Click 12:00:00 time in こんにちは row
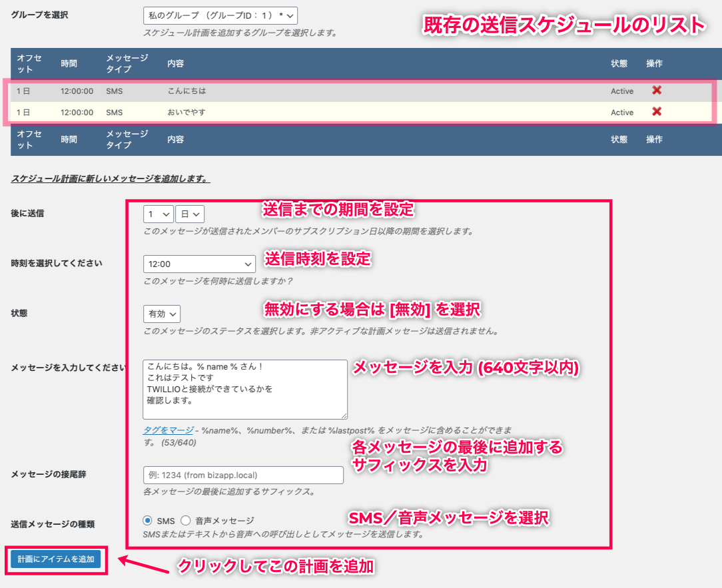This screenshot has height=588, width=722. [77, 91]
